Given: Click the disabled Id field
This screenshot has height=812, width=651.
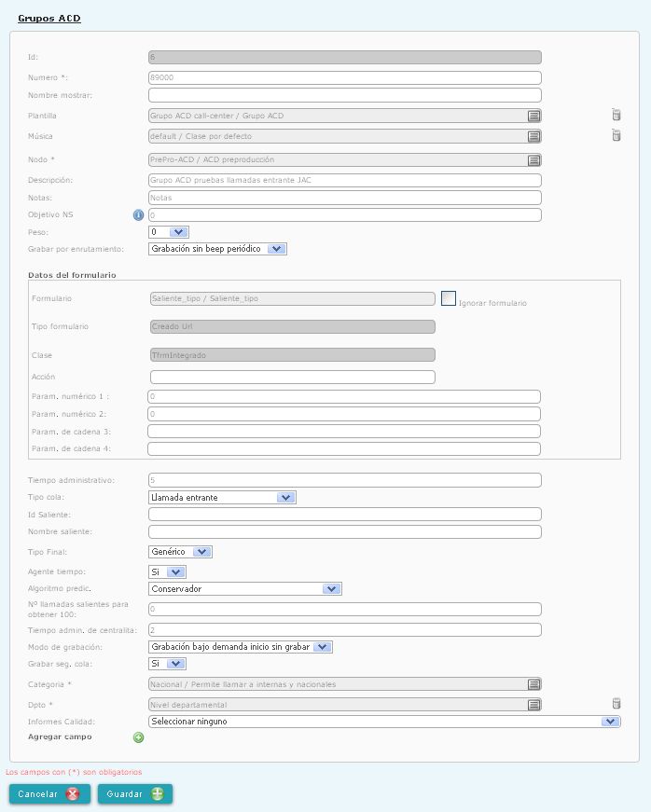Looking at the screenshot, I should point(345,58).
